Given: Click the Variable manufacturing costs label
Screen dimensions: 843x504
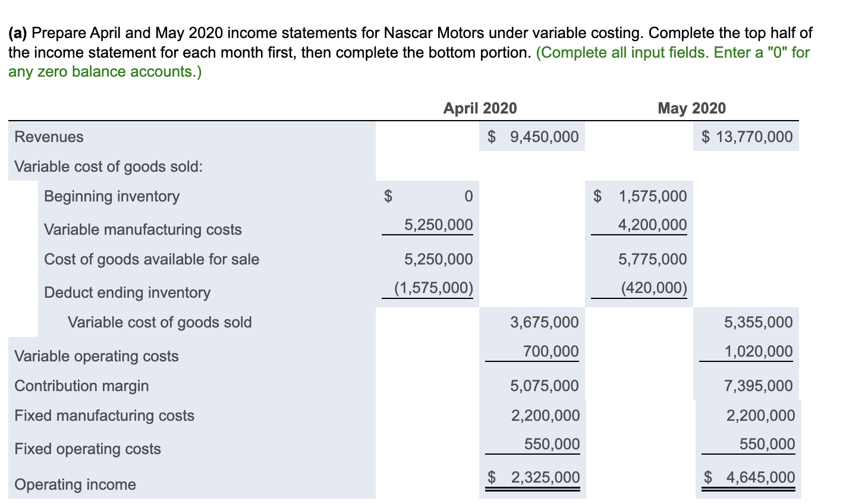Looking at the screenshot, I should (x=143, y=229).
